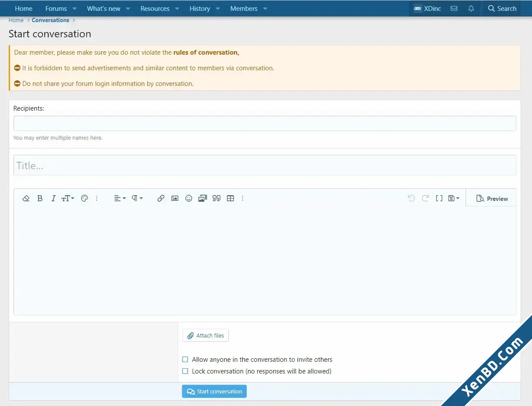Open the Members navigation item
The image size is (532, 406).
(244, 9)
